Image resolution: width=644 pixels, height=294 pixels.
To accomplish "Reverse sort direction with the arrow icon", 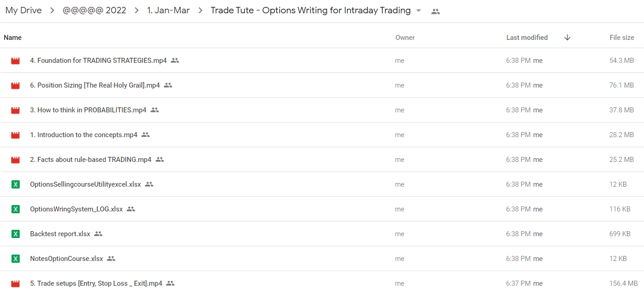I will [x=567, y=38].
